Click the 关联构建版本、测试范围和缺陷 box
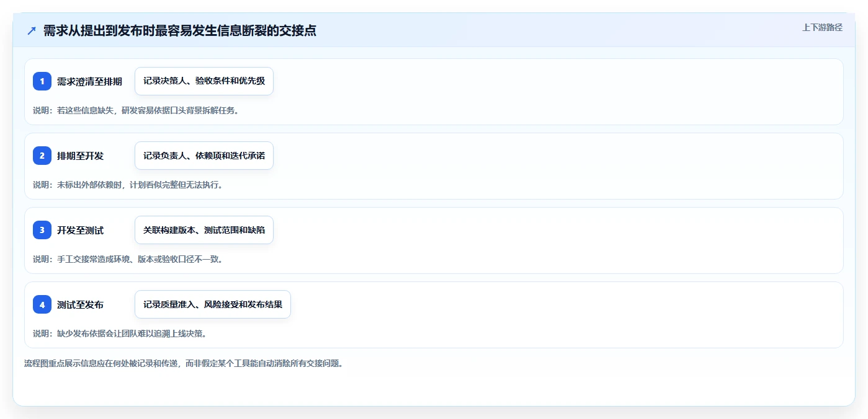 click(204, 230)
